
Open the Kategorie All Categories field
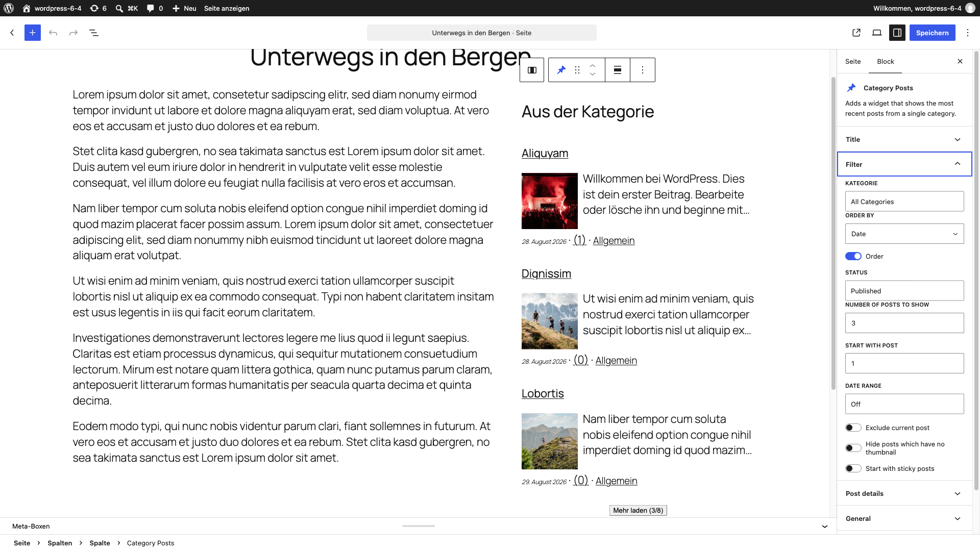tap(904, 202)
